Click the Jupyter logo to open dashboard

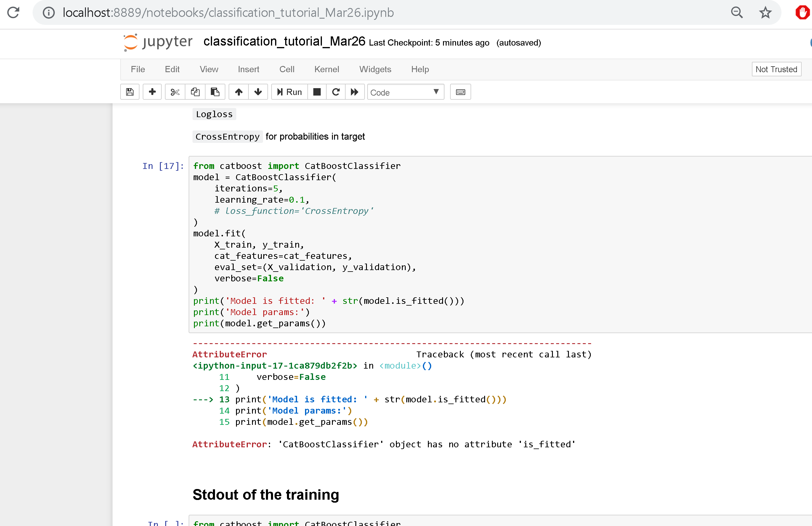coord(157,42)
